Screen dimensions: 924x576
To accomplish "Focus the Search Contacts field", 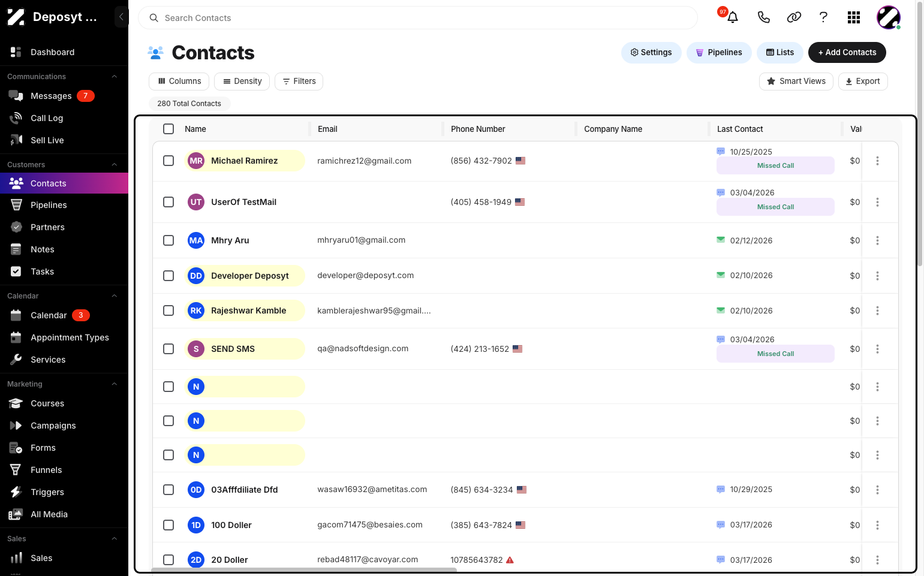I will (418, 18).
